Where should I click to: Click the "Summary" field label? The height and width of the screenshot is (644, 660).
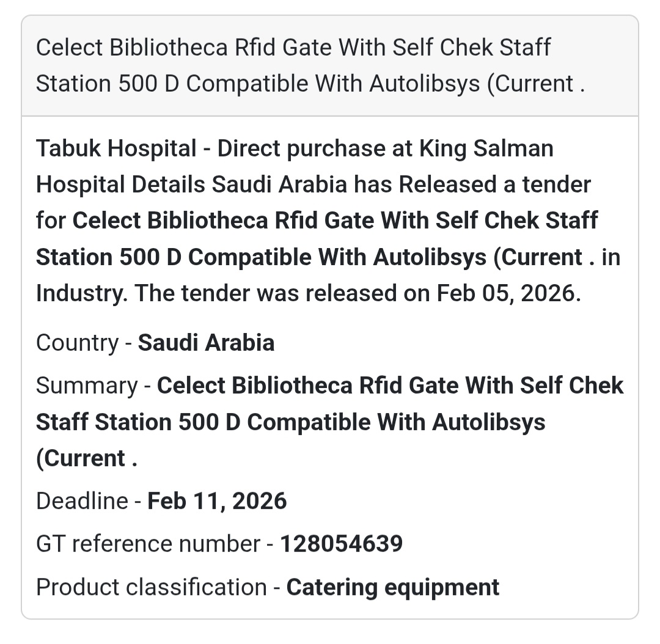[87, 386]
